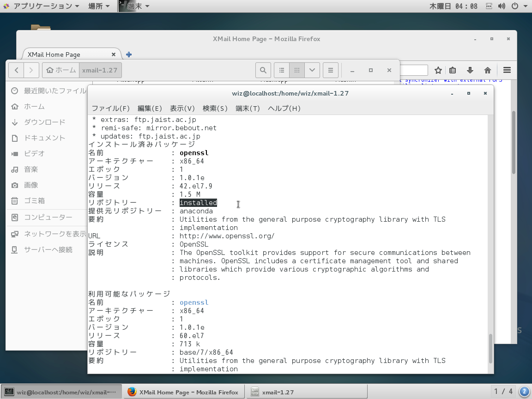Viewport: 532px width, 399px height.
Task: Click the blue openssl package name
Action: click(194, 302)
